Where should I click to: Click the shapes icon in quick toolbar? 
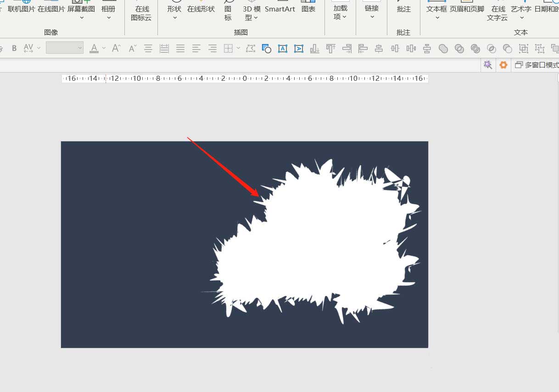tap(266, 48)
